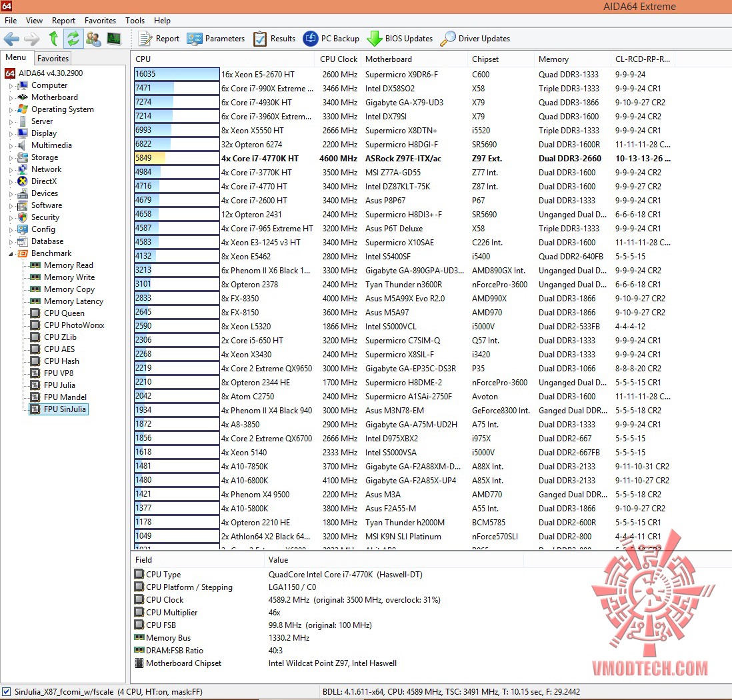Click the Forward navigation arrow
The image size is (732, 700).
click(x=32, y=39)
